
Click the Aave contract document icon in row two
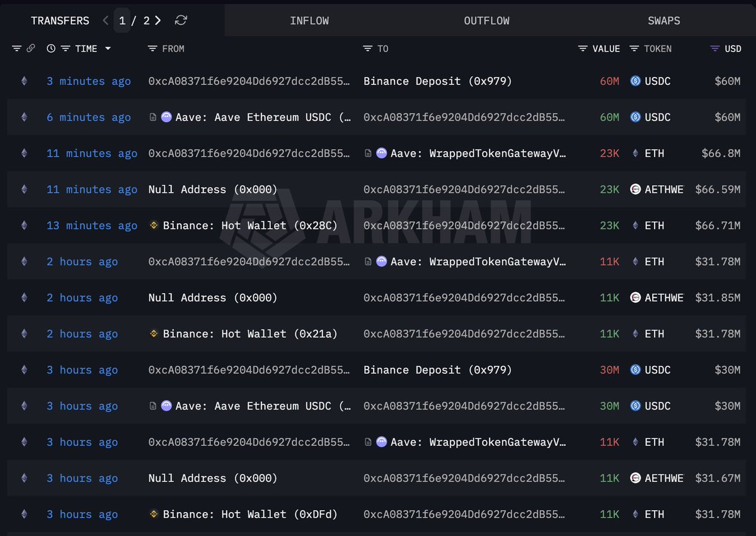tap(152, 117)
